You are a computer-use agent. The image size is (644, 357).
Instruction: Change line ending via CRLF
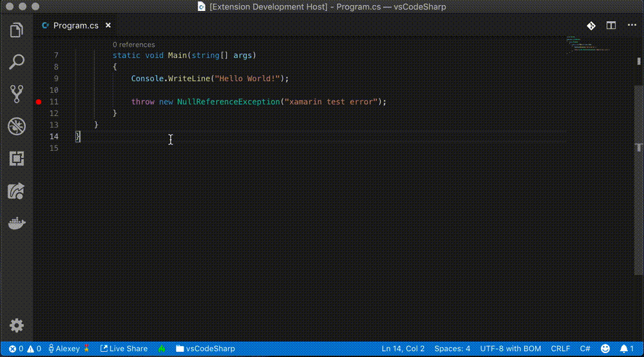(x=560, y=349)
